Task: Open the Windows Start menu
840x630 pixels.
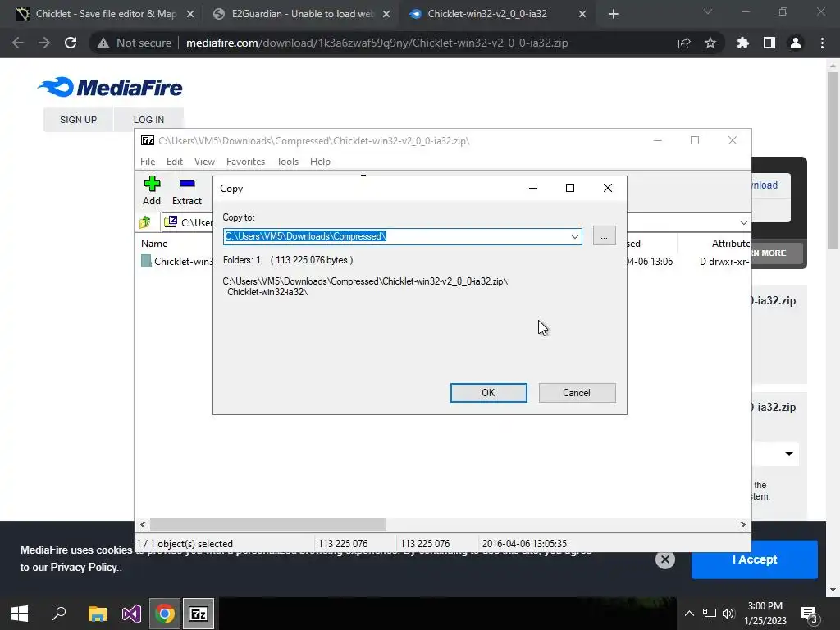Action: click(20, 614)
